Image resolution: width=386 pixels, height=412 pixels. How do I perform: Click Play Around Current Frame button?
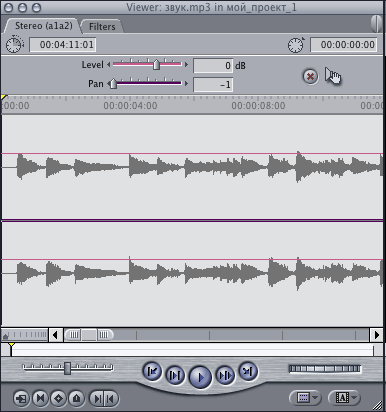tap(225, 376)
